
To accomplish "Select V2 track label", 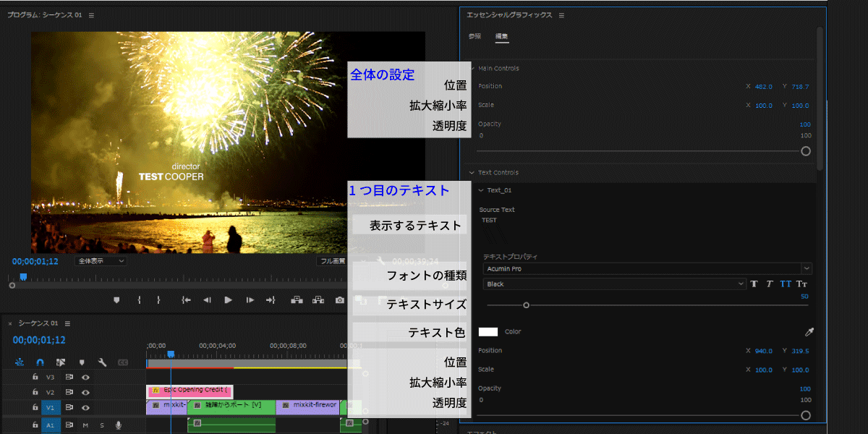I will pos(51,392).
